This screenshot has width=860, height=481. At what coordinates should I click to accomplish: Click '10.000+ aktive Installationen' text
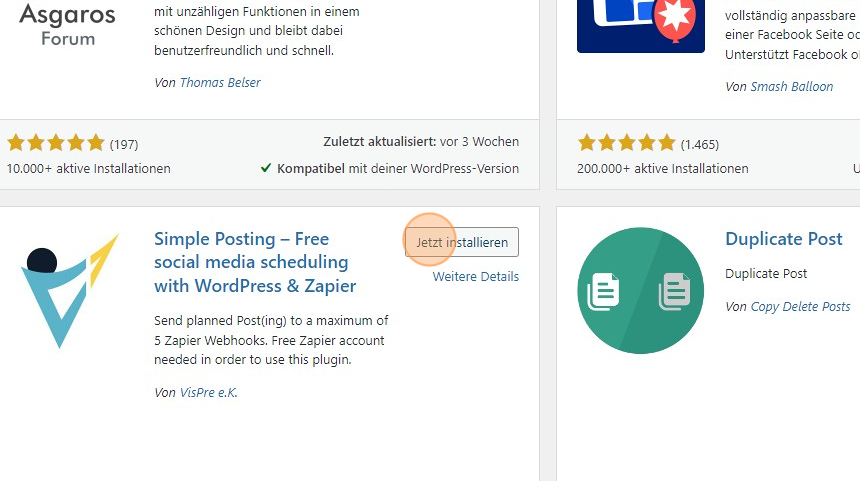[x=88, y=168]
